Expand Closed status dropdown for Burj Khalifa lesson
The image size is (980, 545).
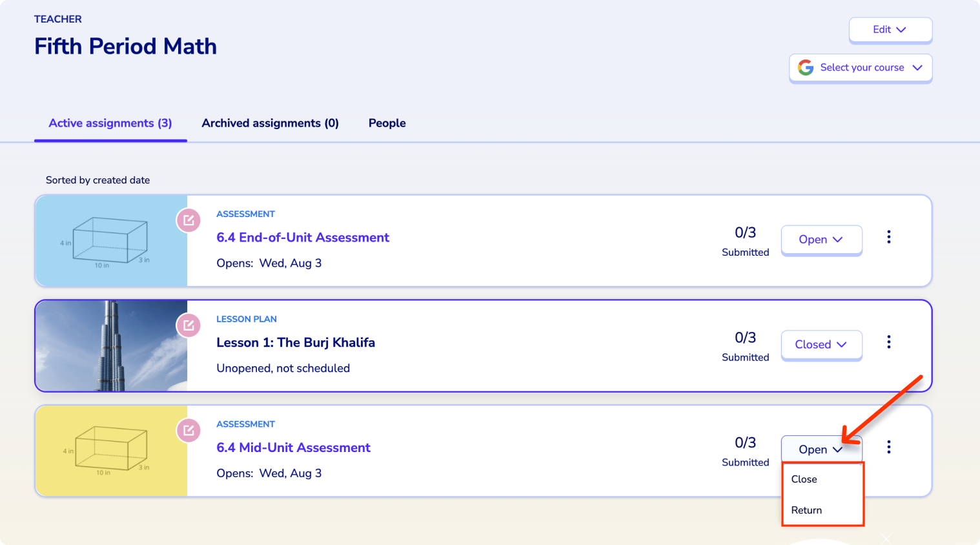tap(821, 345)
